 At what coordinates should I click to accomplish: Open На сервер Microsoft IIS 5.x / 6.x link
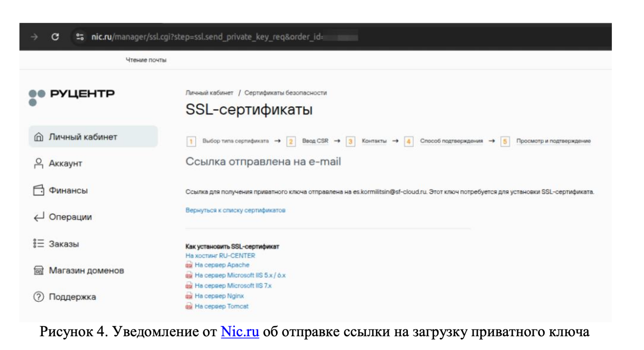click(x=240, y=275)
